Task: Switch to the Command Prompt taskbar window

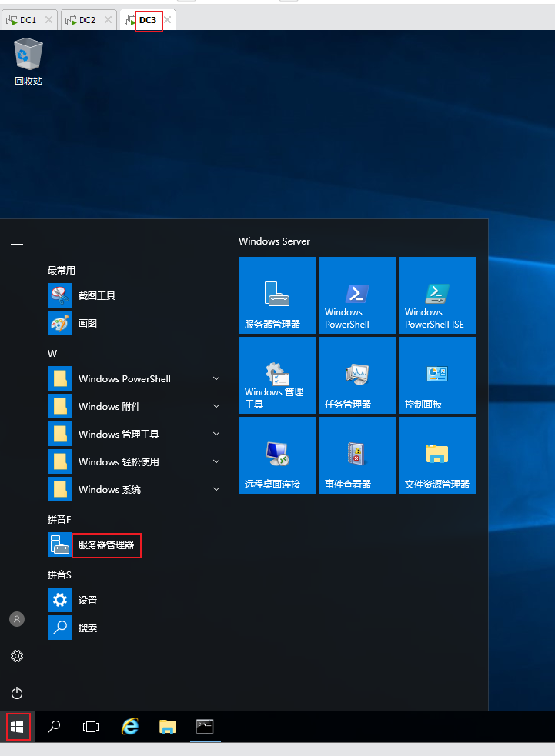Action: click(205, 726)
